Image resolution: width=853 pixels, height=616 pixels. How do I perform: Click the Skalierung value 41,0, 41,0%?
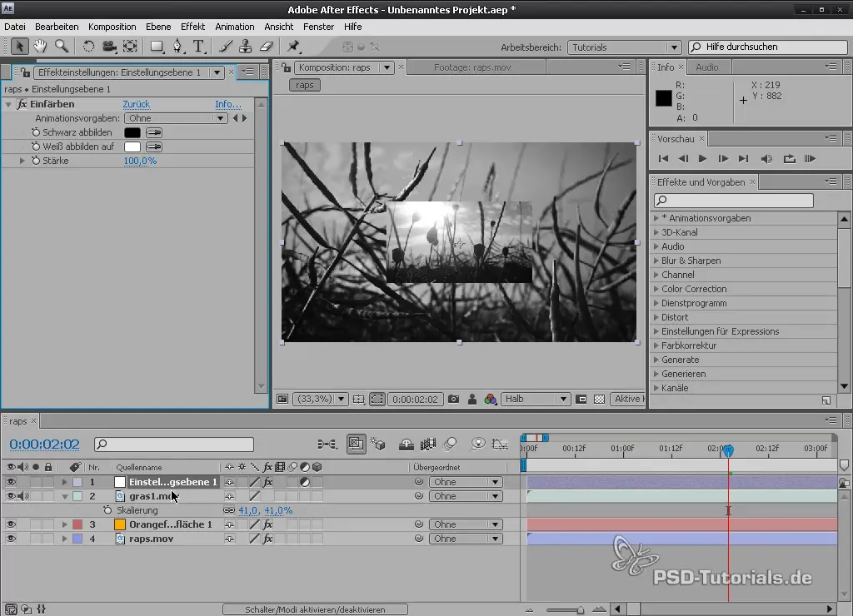tap(266, 510)
